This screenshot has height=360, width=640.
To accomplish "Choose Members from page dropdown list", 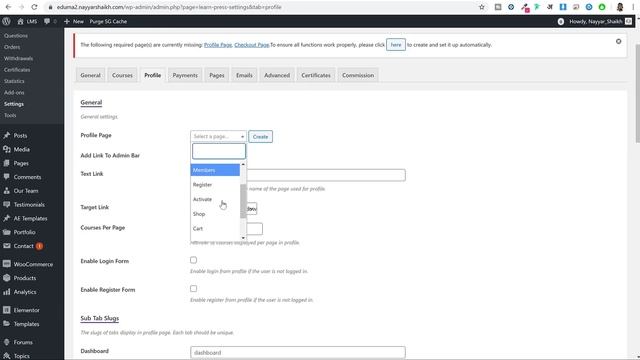I will (x=215, y=170).
